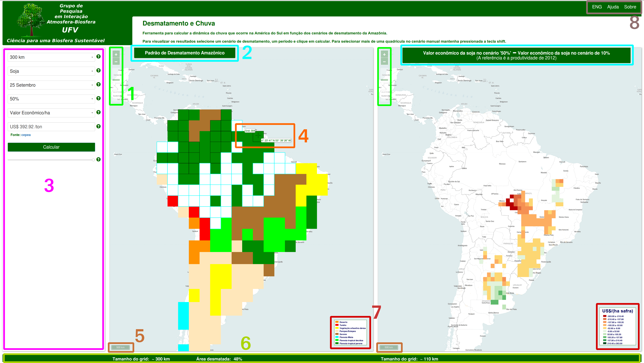Click the Manaus label on right map
The width and height of the screenshot is (644, 363).
[x=502, y=164]
